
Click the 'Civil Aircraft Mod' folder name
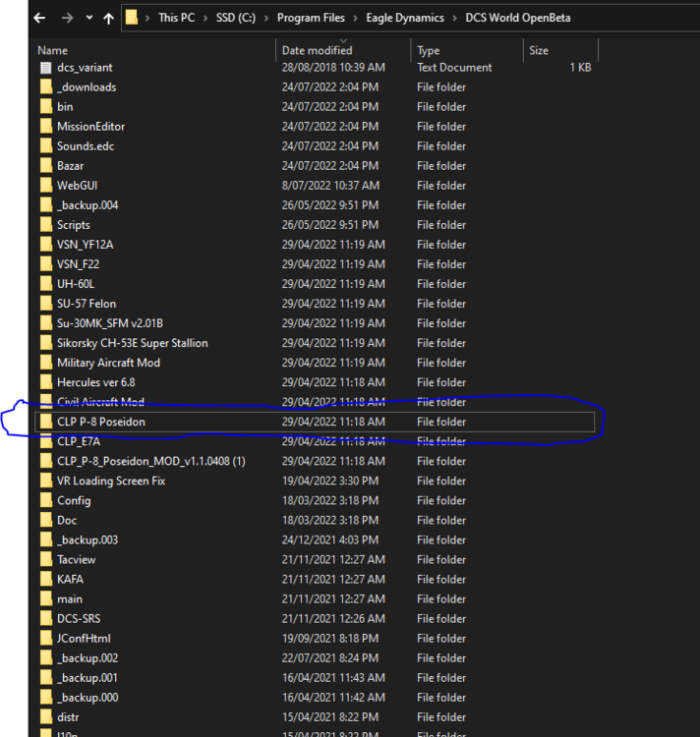point(100,402)
